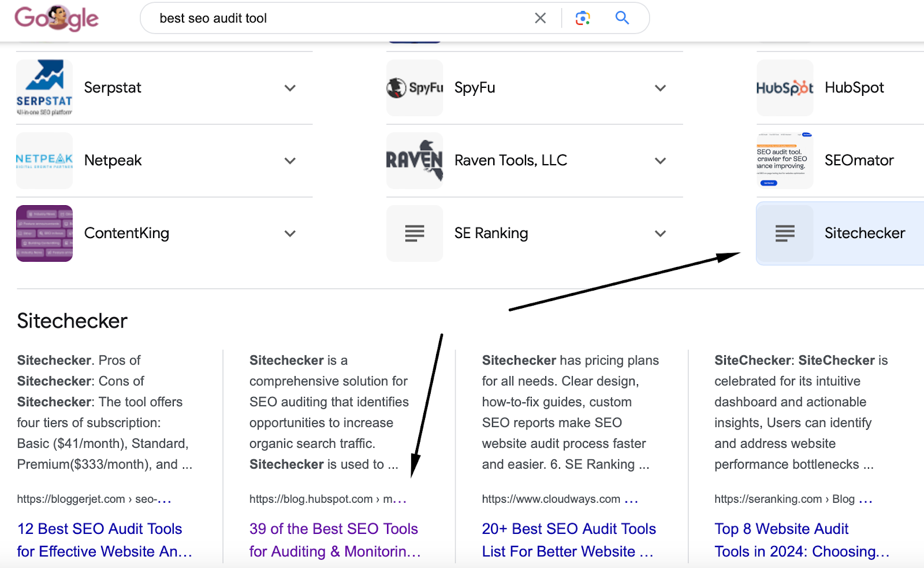Open 'Top 8 Website Audit Tools' link

click(802, 540)
